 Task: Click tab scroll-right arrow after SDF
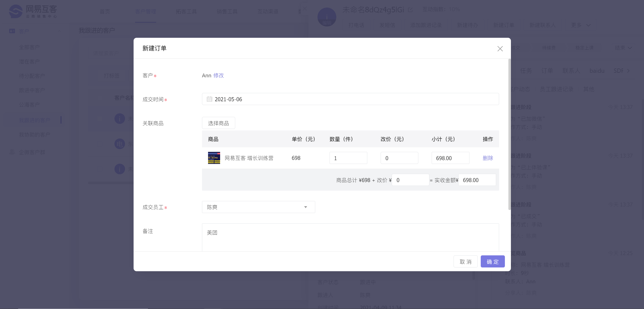(628, 71)
